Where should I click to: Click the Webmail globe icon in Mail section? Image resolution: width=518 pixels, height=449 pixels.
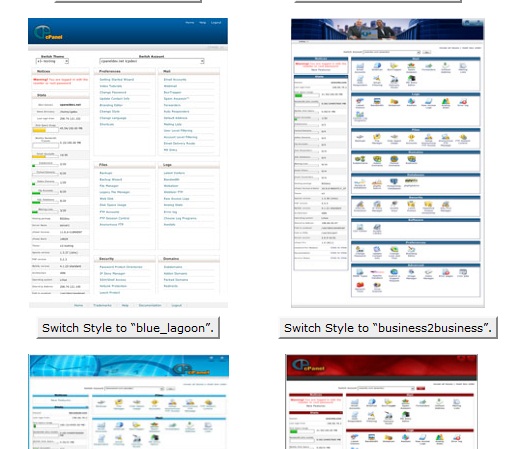click(x=377, y=67)
